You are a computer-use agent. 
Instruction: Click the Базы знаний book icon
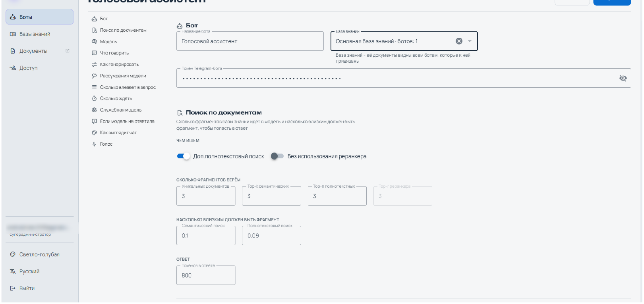pyautogui.click(x=13, y=34)
